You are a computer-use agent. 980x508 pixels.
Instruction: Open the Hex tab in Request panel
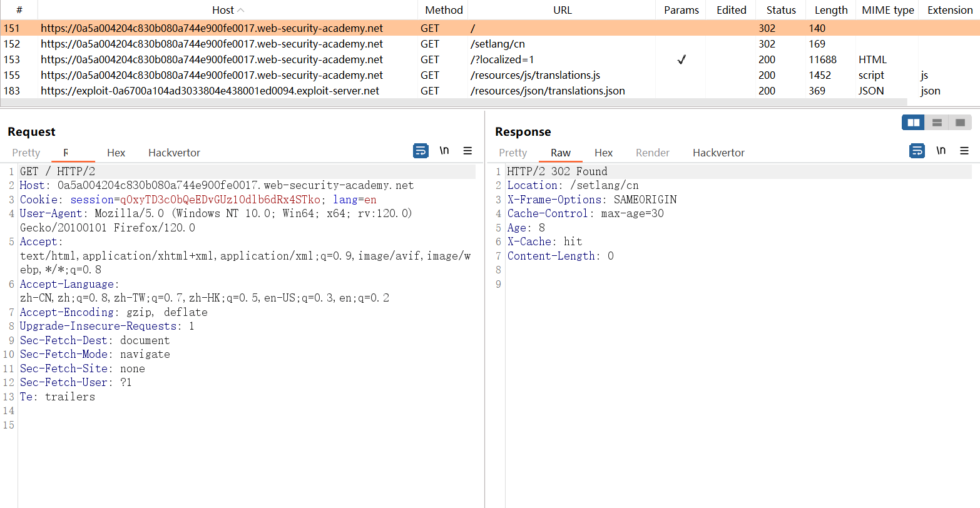click(x=116, y=153)
